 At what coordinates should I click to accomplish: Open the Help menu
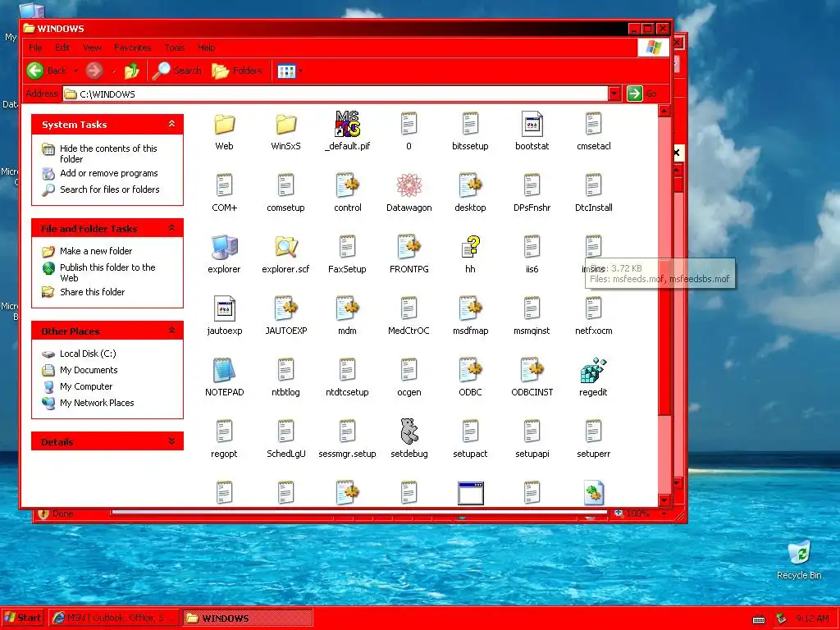206,48
